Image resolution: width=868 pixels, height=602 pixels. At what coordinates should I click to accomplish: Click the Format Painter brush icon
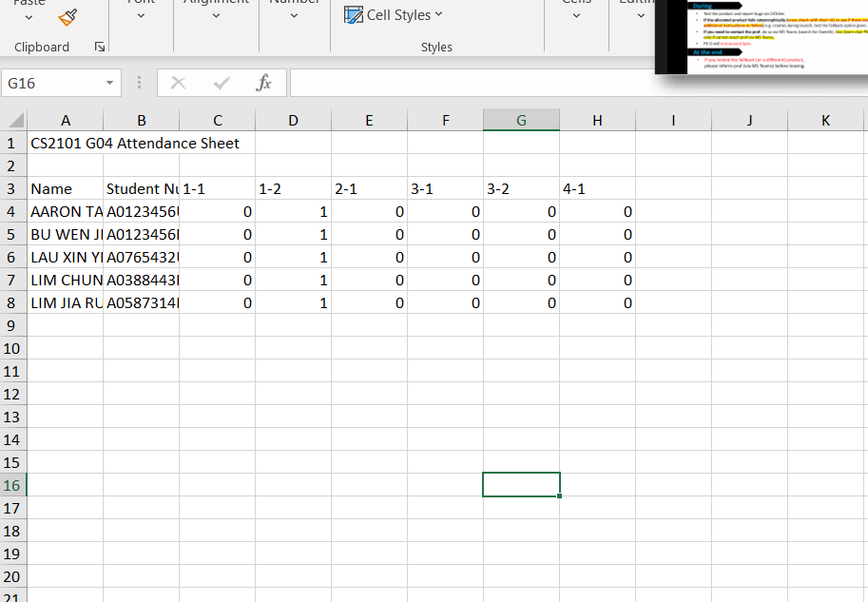(x=68, y=18)
